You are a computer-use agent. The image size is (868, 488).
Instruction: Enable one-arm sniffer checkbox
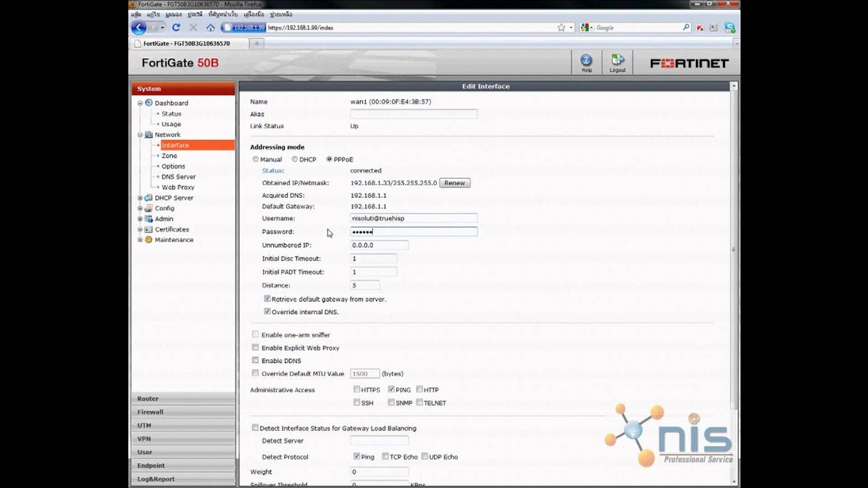coord(256,334)
